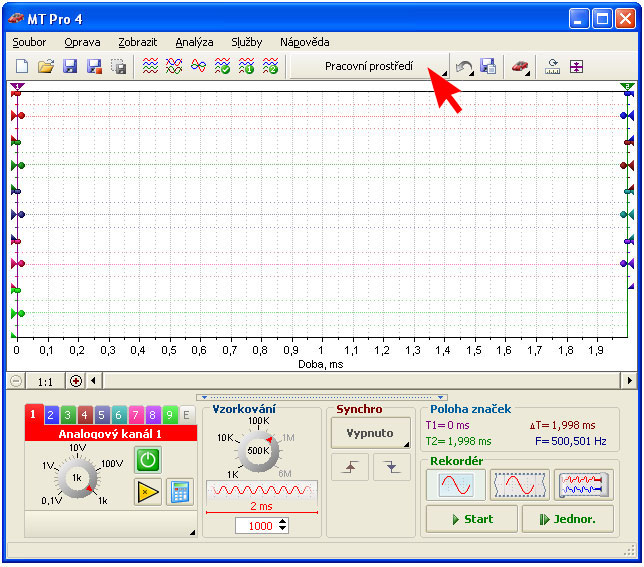Screen dimensions: 644x567
Task: Click the undo arrow toolbar icon
Action: pyautogui.click(x=464, y=66)
